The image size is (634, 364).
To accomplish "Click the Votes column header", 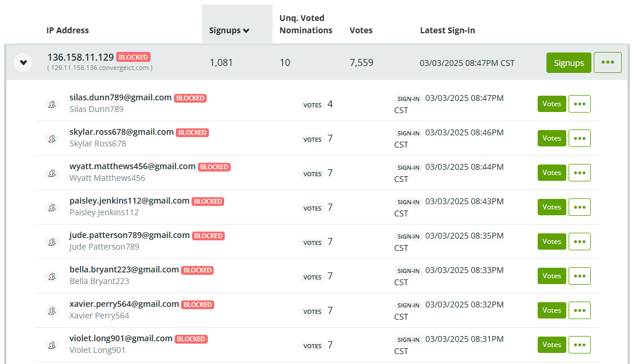I will [x=361, y=30].
